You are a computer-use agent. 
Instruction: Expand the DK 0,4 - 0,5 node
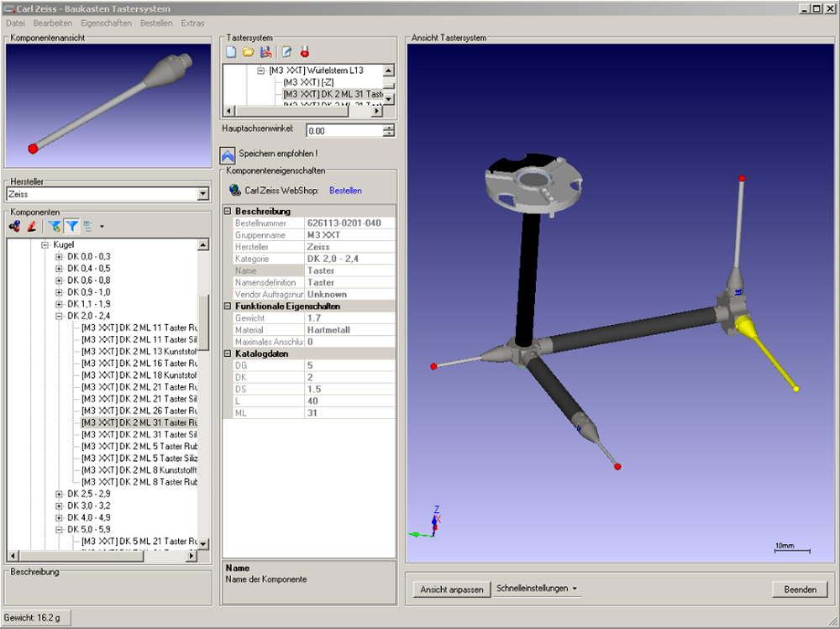[59, 269]
